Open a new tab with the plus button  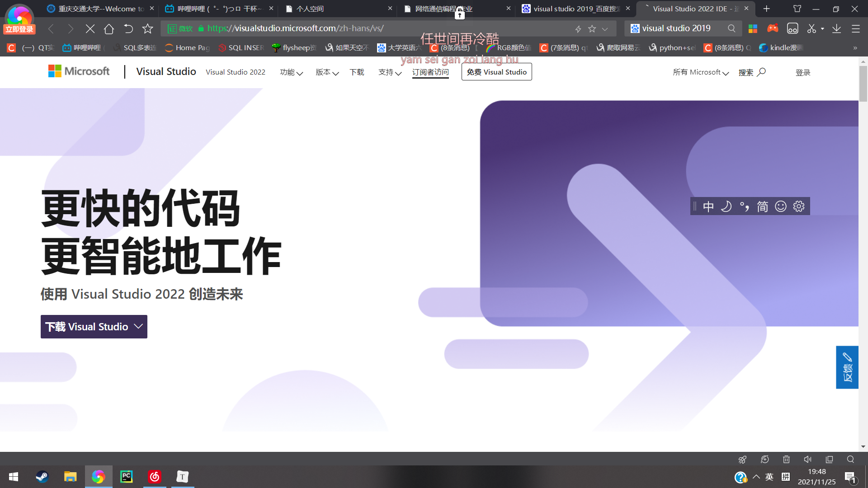pos(766,9)
